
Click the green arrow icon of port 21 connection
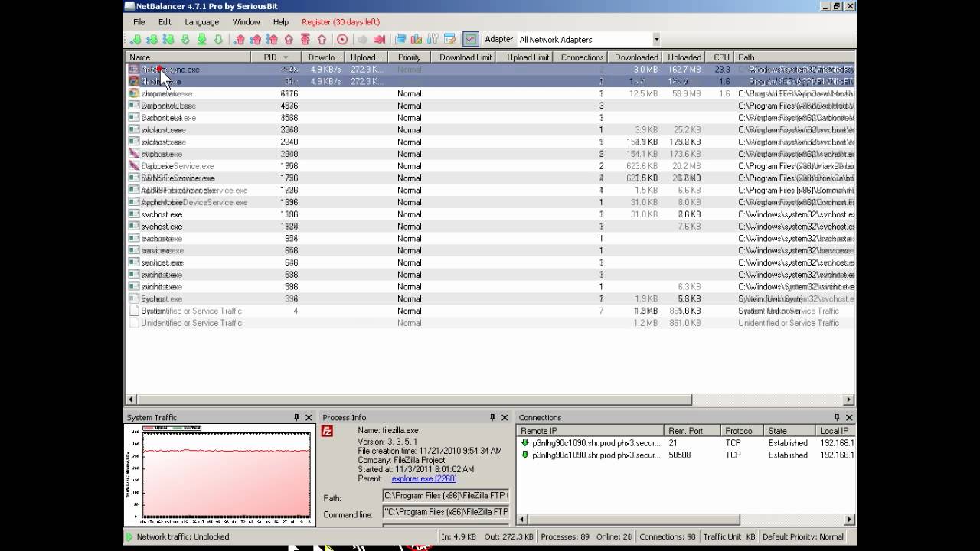click(525, 443)
